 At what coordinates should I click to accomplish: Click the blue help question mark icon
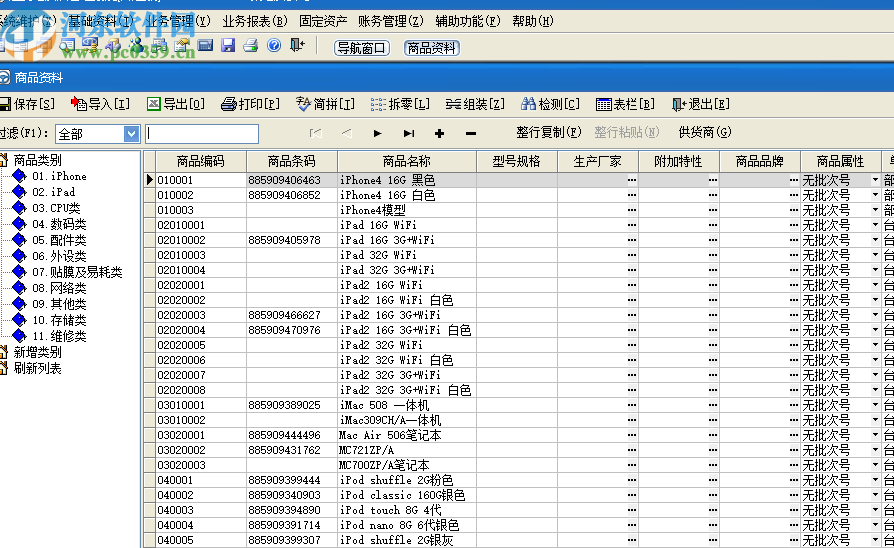[274, 45]
